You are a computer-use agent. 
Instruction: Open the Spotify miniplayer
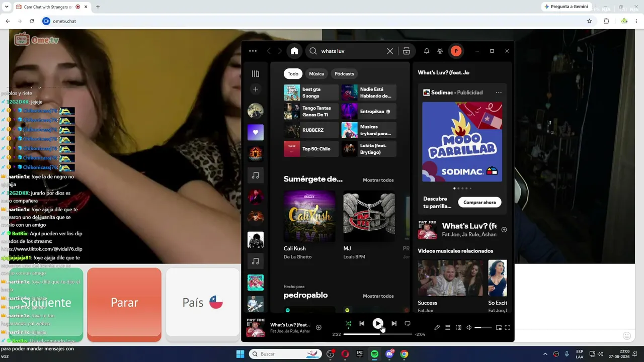(499, 328)
